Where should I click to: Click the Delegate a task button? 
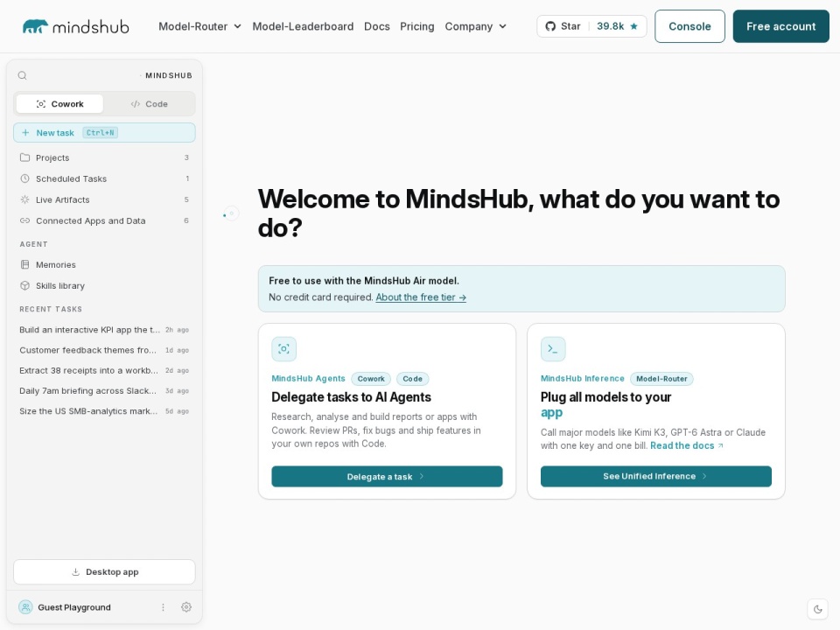(387, 476)
